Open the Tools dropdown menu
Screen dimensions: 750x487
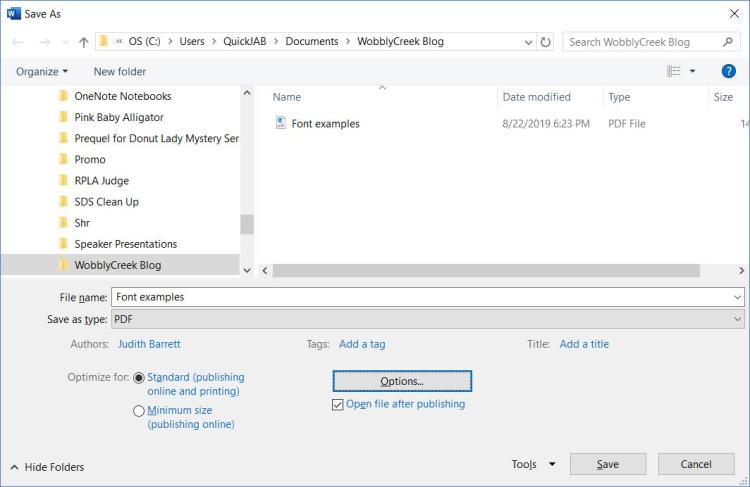(x=526, y=464)
